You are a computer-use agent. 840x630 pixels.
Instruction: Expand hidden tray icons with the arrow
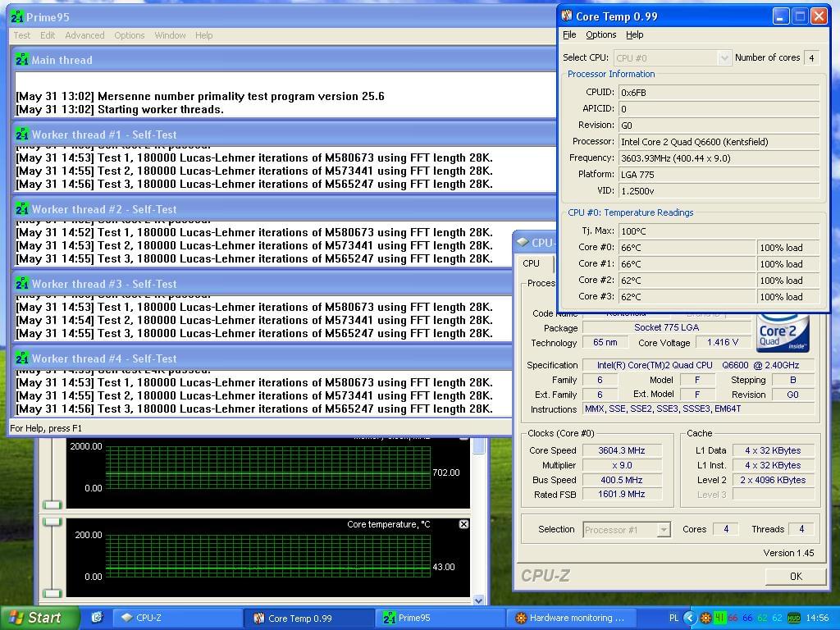tap(690, 618)
